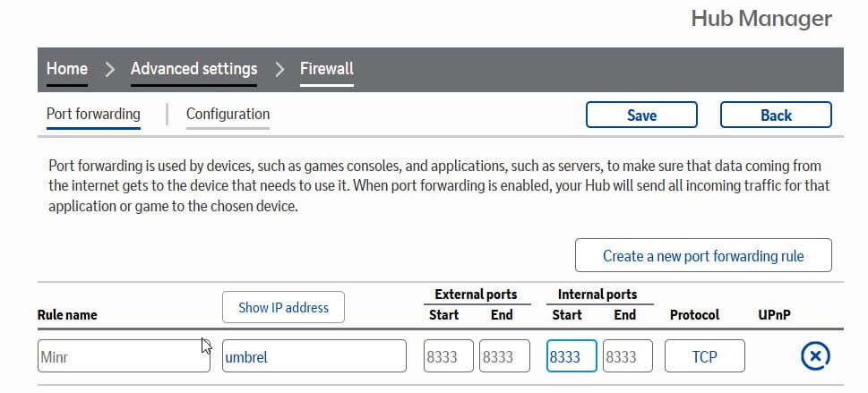Click the Hub Manager title
Image resolution: width=868 pixels, height=393 pixels.
pyautogui.click(x=761, y=19)
